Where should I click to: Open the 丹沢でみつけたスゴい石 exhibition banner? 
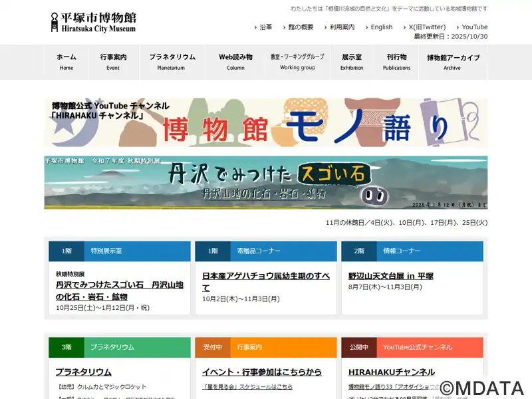coord(265,183)
